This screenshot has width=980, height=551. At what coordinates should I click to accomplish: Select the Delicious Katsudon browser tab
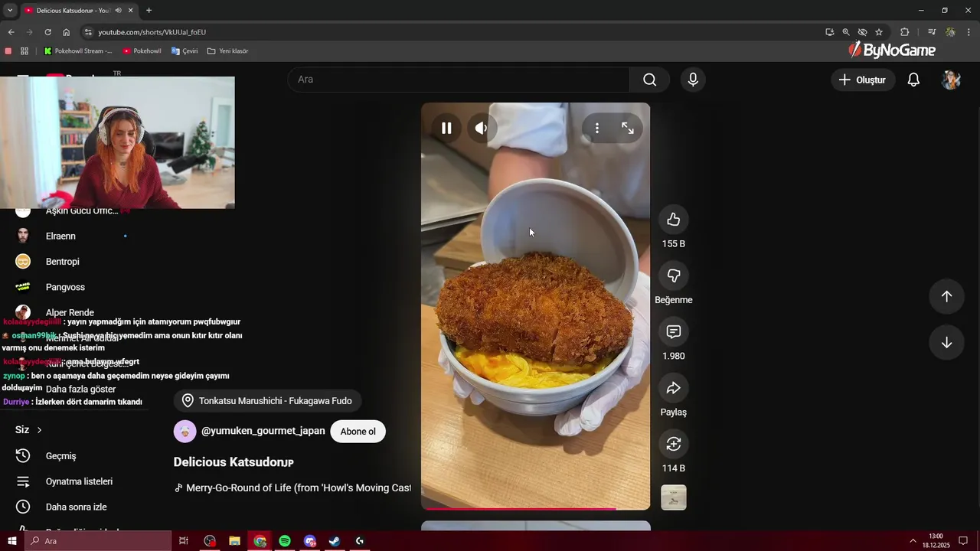click(75, 10)
